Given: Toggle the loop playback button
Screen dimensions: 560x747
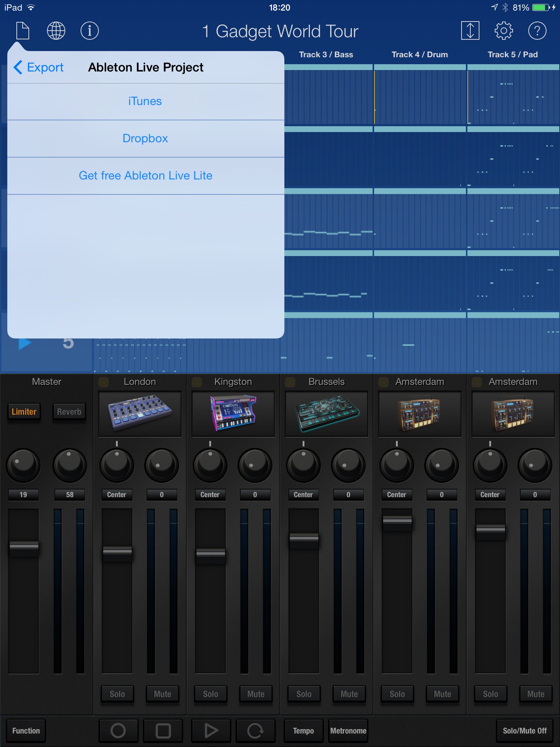Looking at the screenshot, I should (256, 731).
